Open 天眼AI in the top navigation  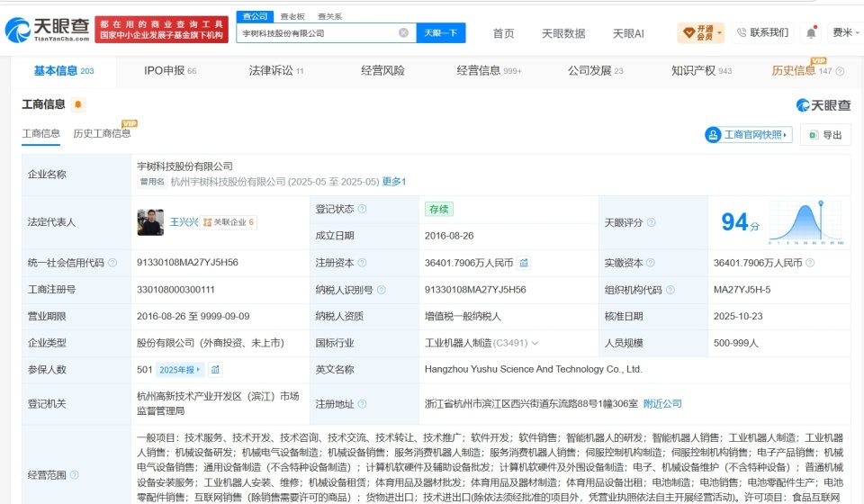click(628, 33)
